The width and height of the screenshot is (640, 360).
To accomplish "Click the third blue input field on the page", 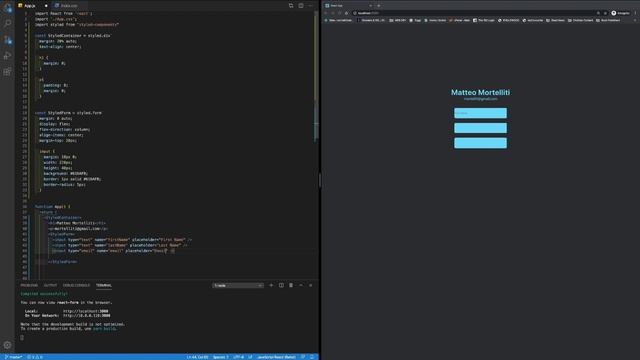I will [x=480, y=143].
